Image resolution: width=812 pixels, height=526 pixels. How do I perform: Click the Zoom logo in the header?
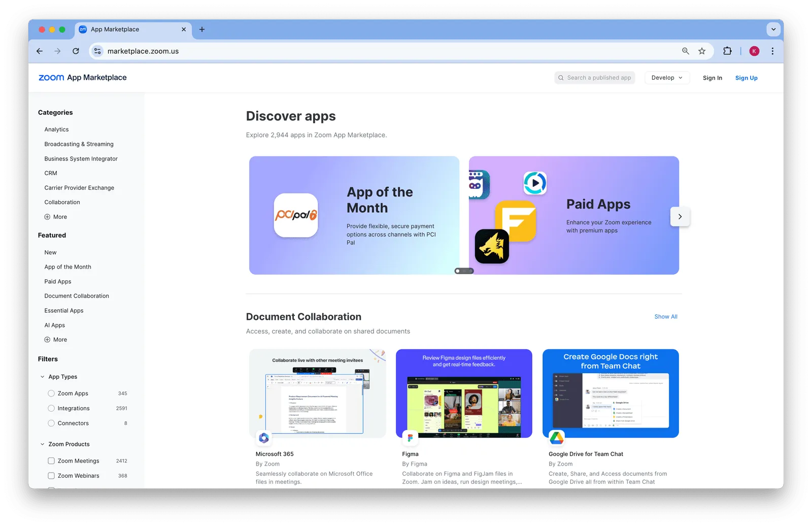click(x=51, y=78)
